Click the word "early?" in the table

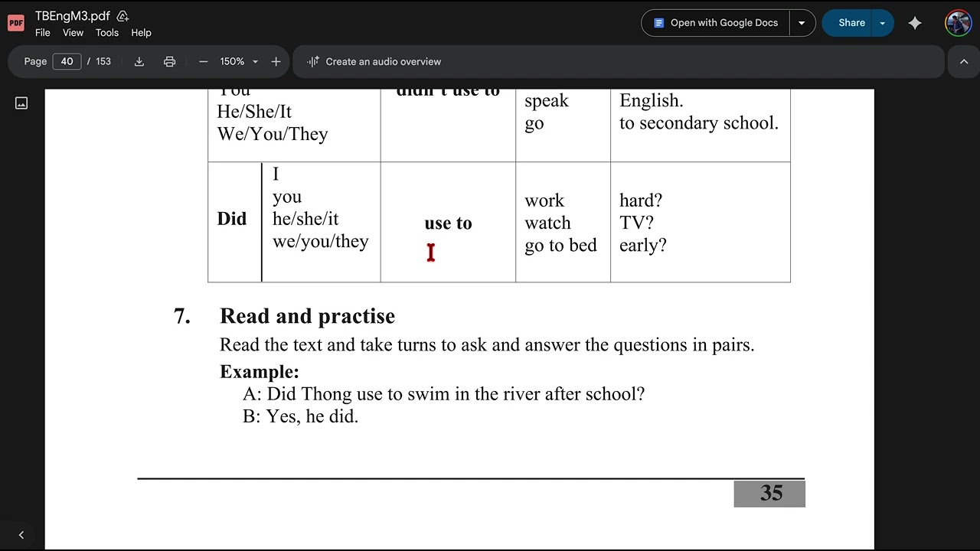click(x=643, y=246)
